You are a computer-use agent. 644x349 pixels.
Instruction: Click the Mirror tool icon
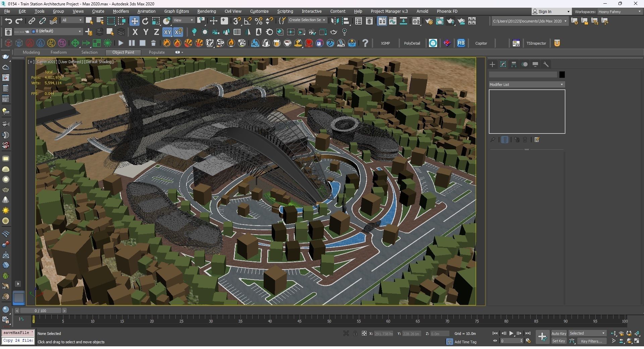pos(335,21)
